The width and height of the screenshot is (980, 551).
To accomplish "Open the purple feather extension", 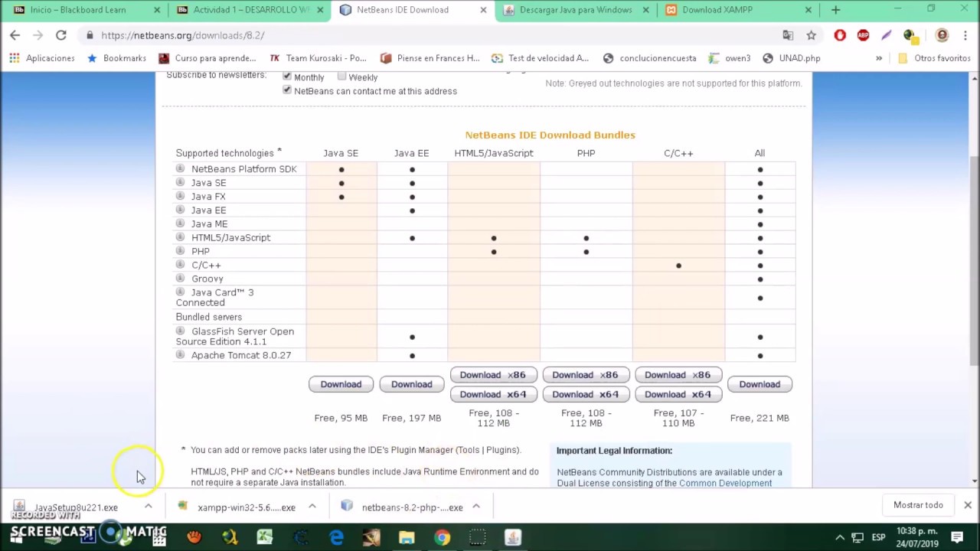I will point(887,35).
